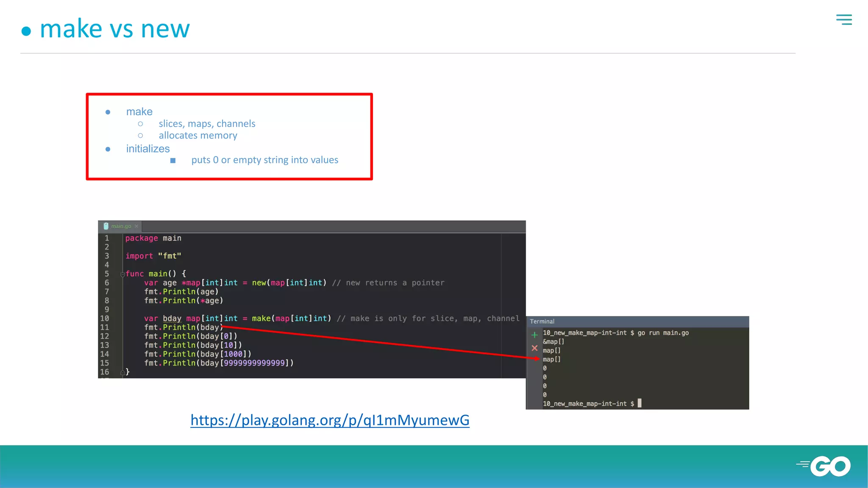Click the terminal prompt cursor
Viewport: 868px width, 488px height.
[640, 403]
